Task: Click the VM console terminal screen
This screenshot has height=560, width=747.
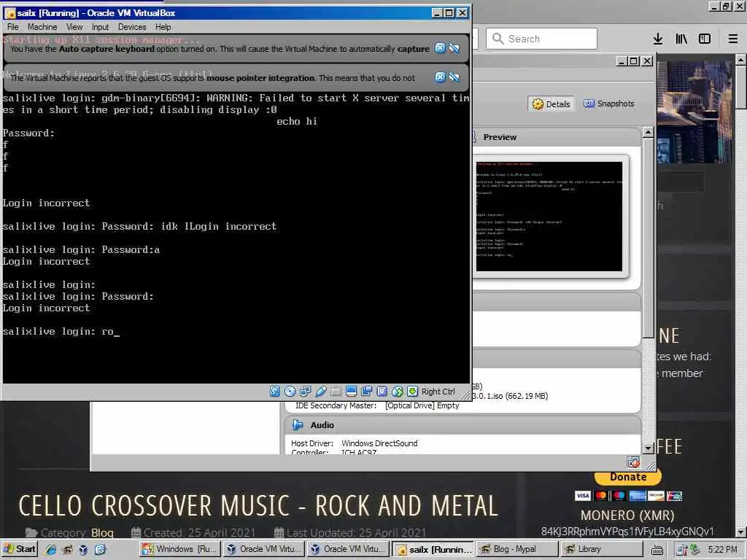Action: [236, 209]
